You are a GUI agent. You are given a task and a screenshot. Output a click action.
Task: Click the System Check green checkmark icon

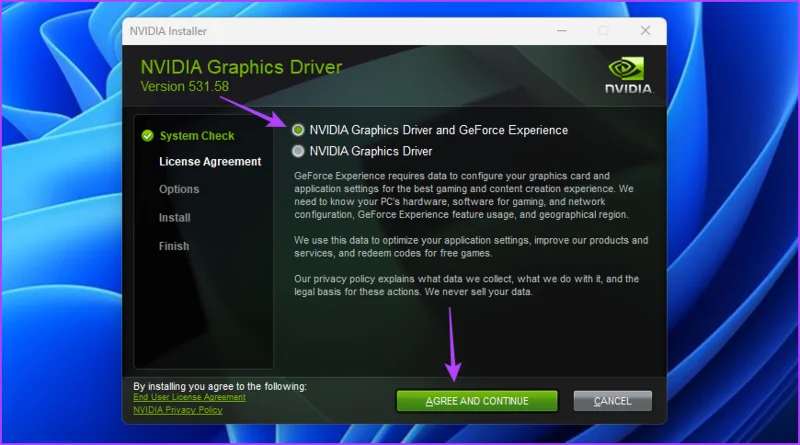point(147,136)
